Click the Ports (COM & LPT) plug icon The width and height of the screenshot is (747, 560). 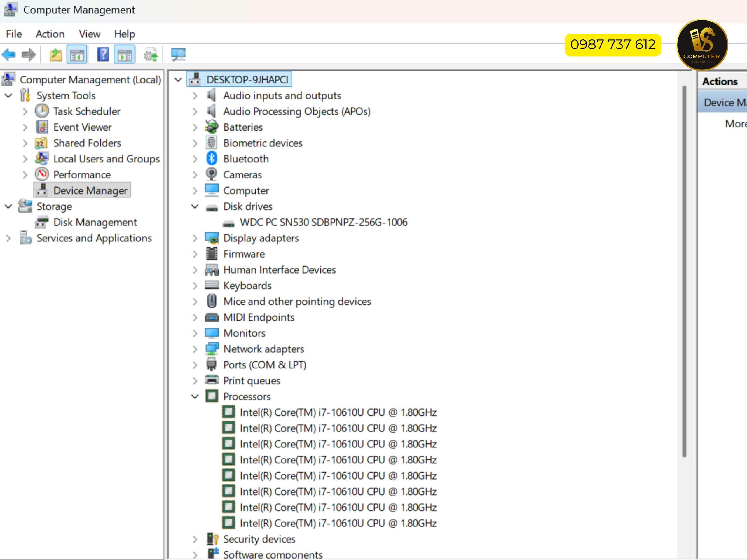[211, 365]
